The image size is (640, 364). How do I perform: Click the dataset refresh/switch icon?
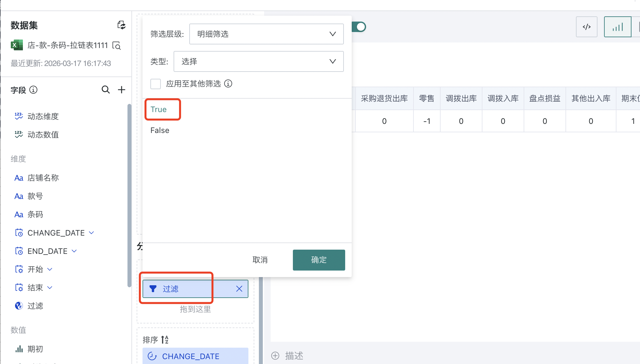coord(121,25)
